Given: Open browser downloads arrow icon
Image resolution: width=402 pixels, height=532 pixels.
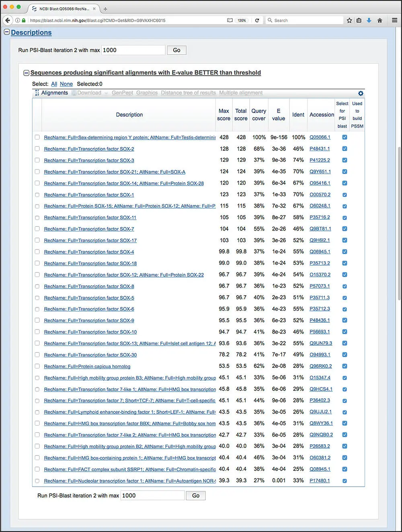Looking at the screenshot, I should pyautogui.click(x=369, y=20).
